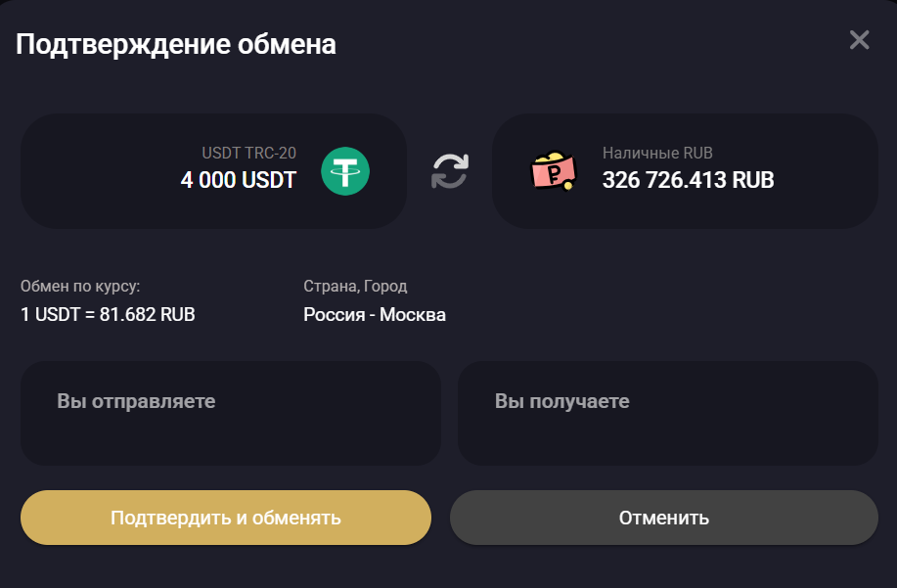The image size is (897, 588).
Task: Click the Страна, Город label
Action: click(355, 287)
